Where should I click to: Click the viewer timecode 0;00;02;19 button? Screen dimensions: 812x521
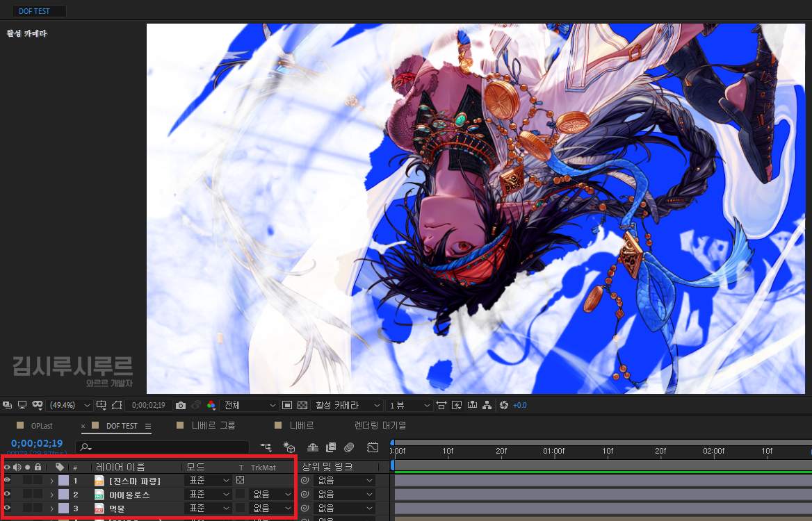(149, 405)
